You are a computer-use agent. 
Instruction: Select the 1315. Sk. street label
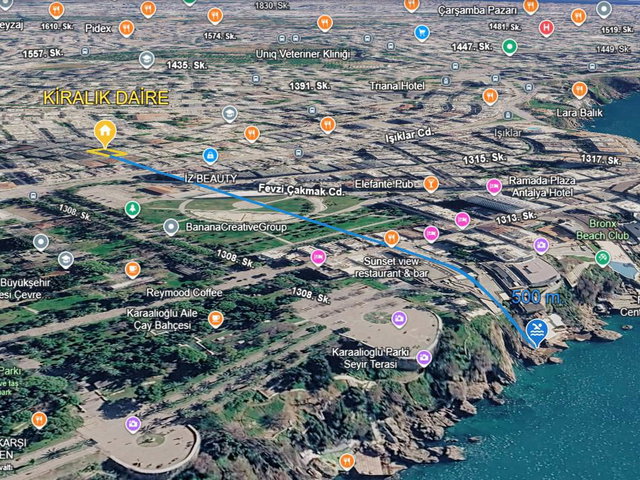click(484, 158)
